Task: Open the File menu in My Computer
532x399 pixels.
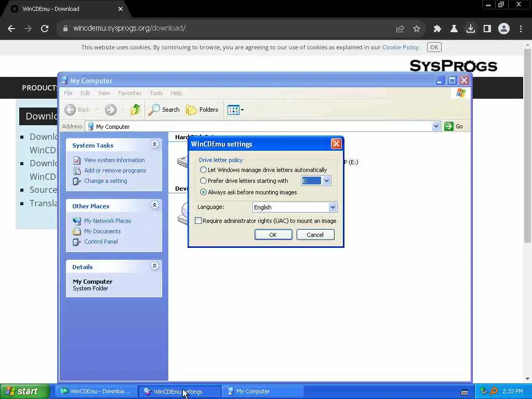Action: tap(68, 93)
